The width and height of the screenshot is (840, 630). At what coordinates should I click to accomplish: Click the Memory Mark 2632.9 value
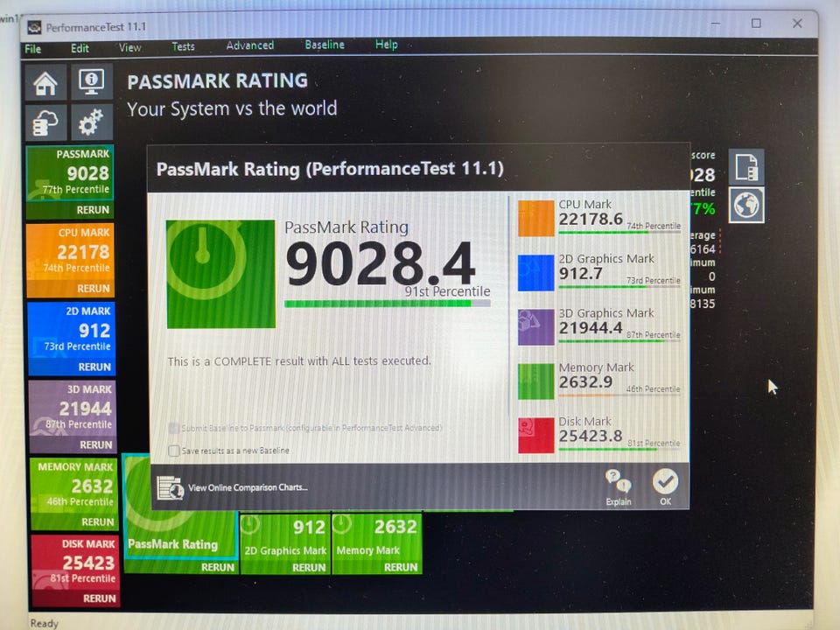pos(585,382)
